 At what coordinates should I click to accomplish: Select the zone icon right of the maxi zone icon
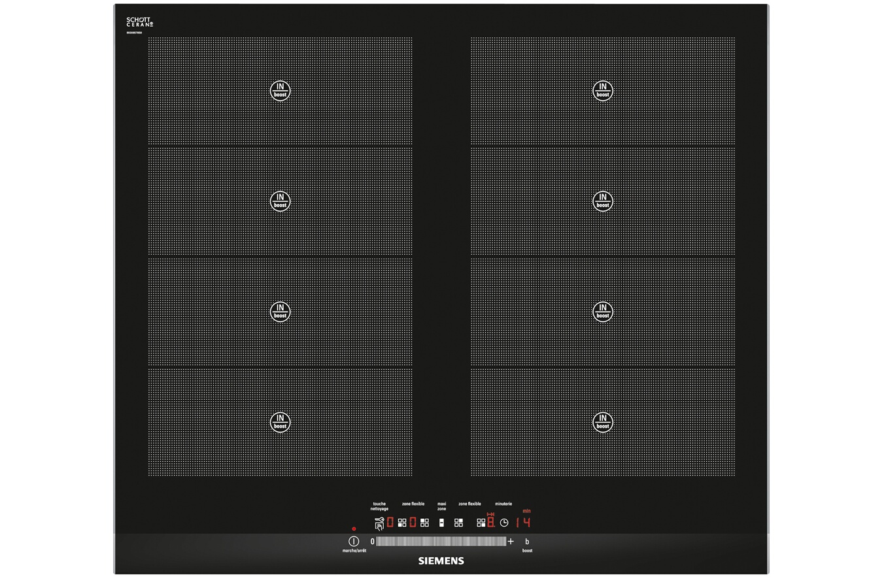(458, 523)
